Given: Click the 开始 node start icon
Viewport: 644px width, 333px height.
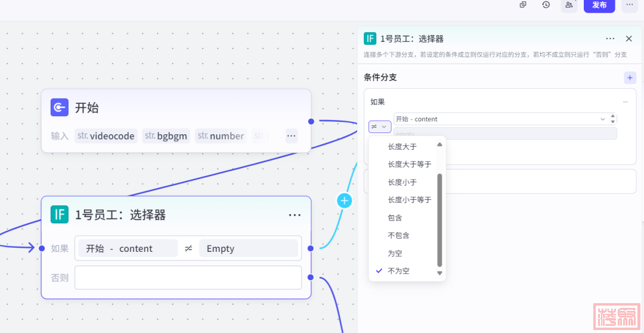Looking at the screenshot, I should pos(59,107).
